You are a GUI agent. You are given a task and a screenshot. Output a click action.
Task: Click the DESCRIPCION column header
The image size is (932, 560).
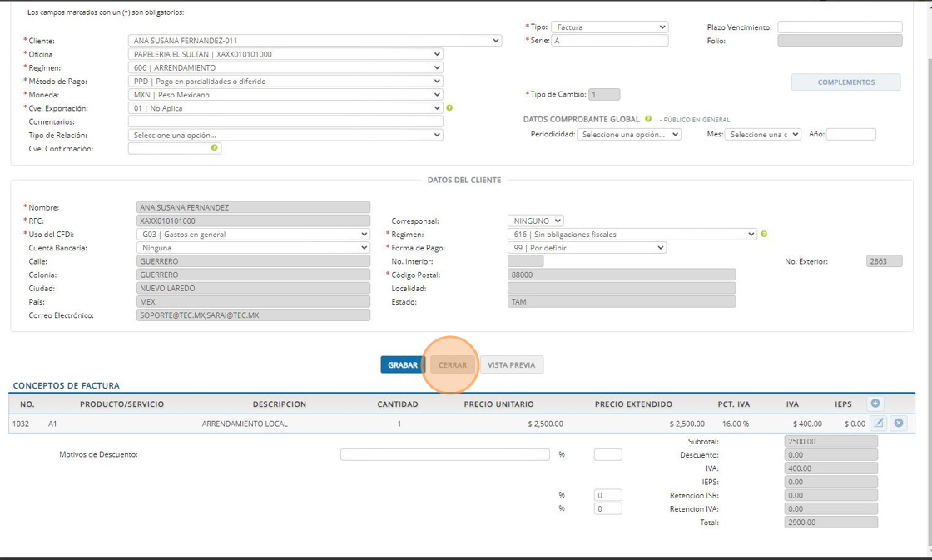pyautogui.click(x=280, y=404)
